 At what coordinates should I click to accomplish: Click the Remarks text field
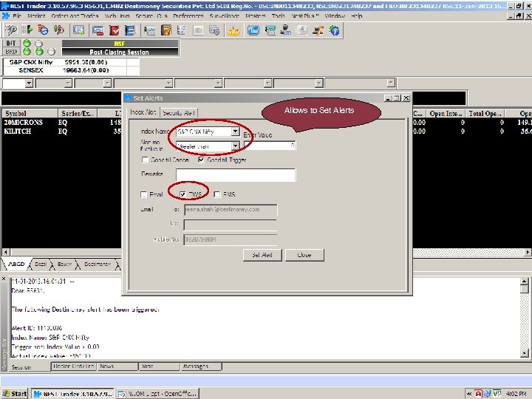(x=236, y=174)
